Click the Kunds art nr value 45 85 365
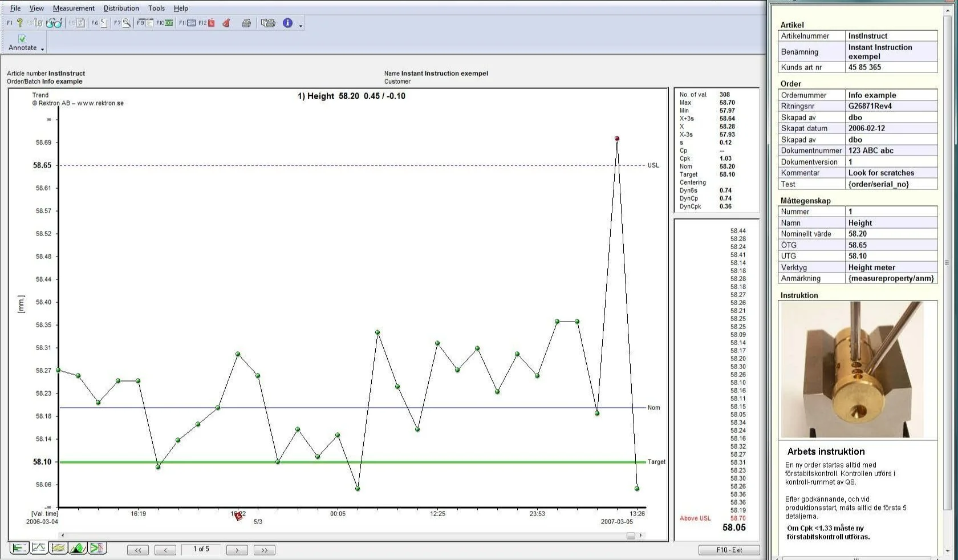This screenshot has height=560, width=958. click(864, 67)
